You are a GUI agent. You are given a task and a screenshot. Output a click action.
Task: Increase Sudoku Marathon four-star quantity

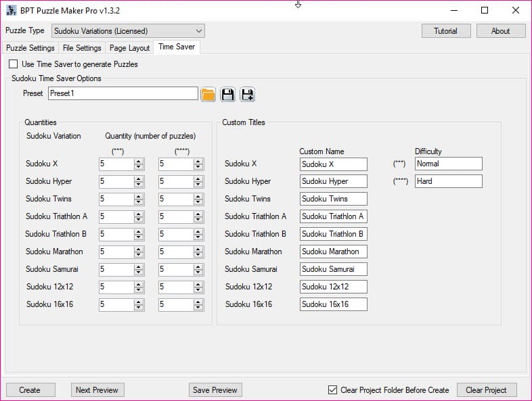pyautogui.click(x=198, y=250)
